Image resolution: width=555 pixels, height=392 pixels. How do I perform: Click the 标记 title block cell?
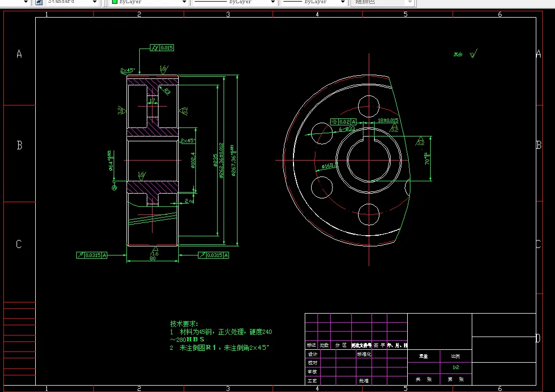[312, 345]
